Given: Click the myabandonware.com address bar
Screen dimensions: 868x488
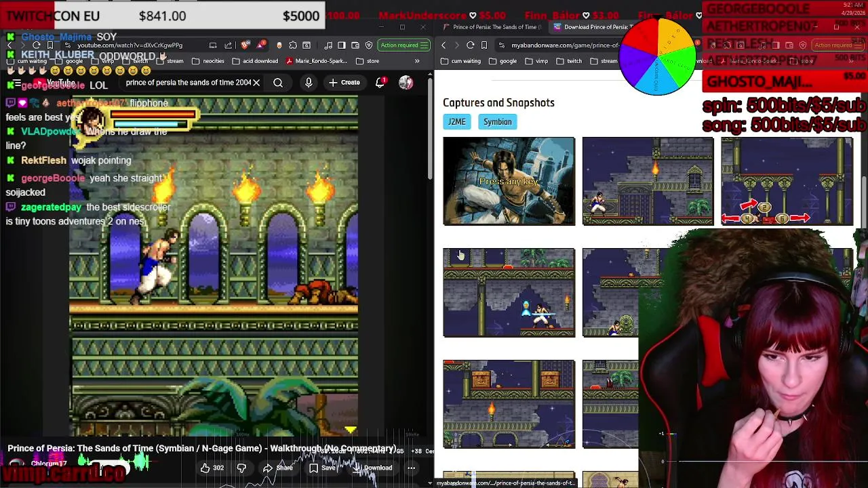Looking at the screenshot, I should click(x=565, y=45).
